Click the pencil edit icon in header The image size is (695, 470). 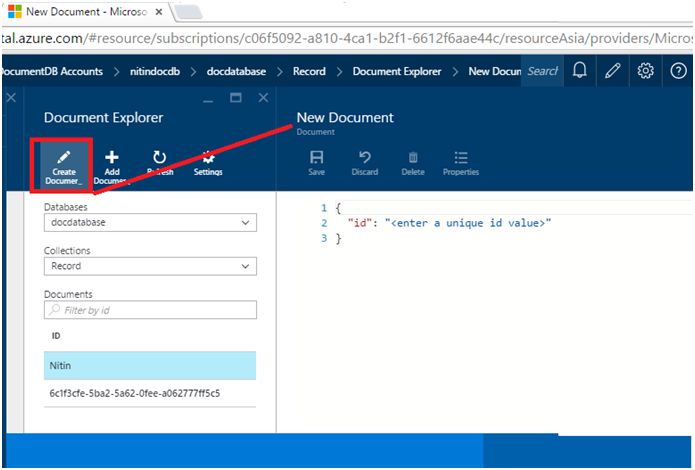[x=613, y=70]
